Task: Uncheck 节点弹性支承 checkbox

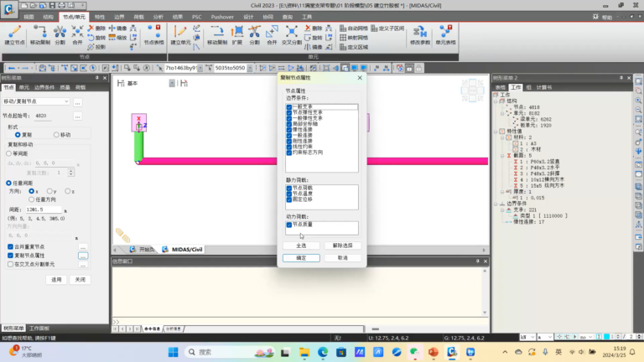Action: pyautogui.click(x=289, y=112)
